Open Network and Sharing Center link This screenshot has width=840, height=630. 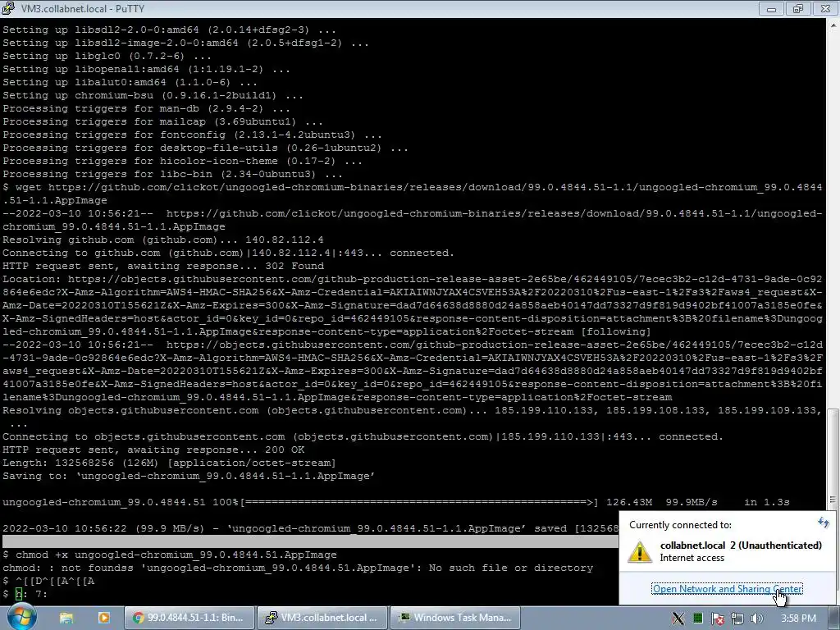tap(727, 589)
